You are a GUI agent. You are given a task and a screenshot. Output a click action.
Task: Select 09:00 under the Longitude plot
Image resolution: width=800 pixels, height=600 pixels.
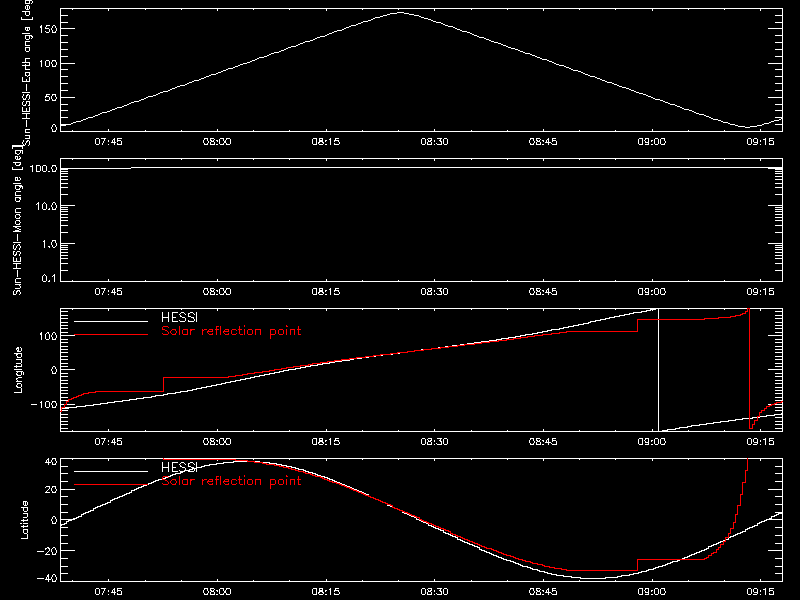[652, 442]
